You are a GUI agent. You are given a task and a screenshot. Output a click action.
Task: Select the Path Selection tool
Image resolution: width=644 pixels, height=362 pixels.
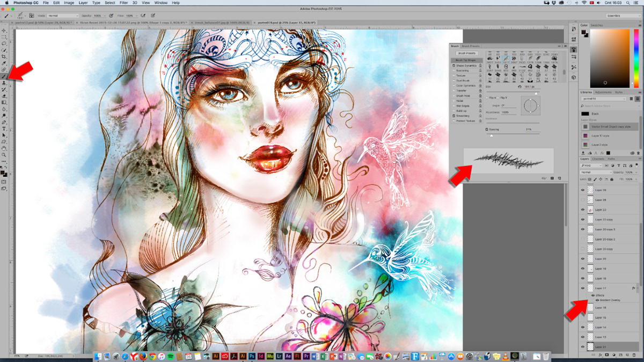pyautogui.click(x=4, y=135)
